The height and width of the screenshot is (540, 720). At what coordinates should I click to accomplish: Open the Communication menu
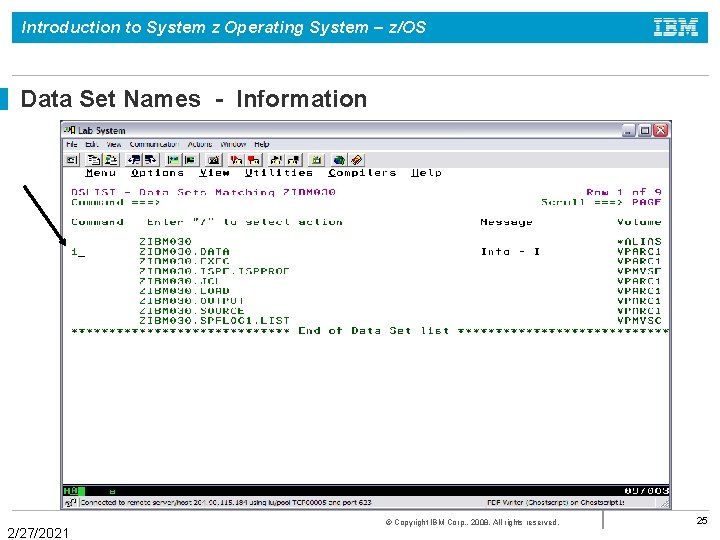click(154, 144)
